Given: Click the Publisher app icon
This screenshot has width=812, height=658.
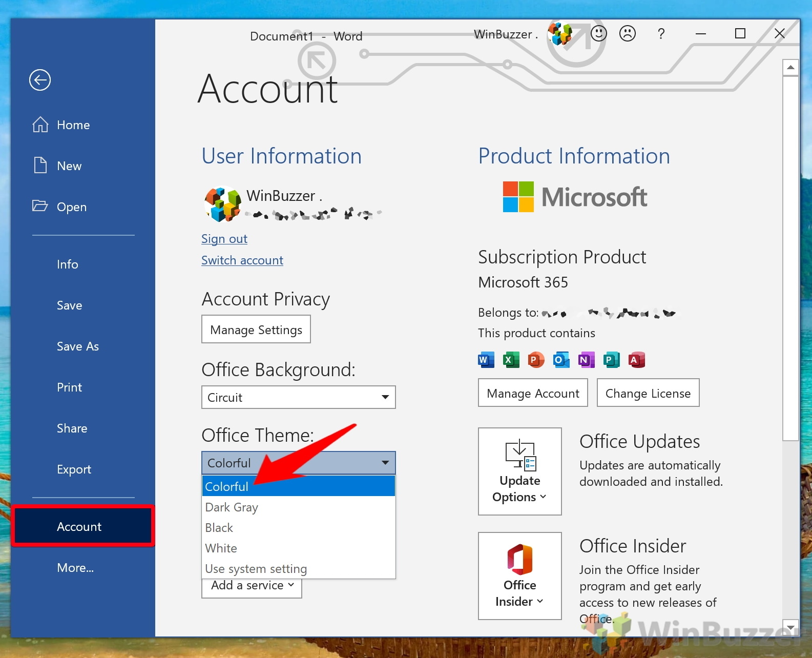Looking at the screenshot, I should pos(611,360).
